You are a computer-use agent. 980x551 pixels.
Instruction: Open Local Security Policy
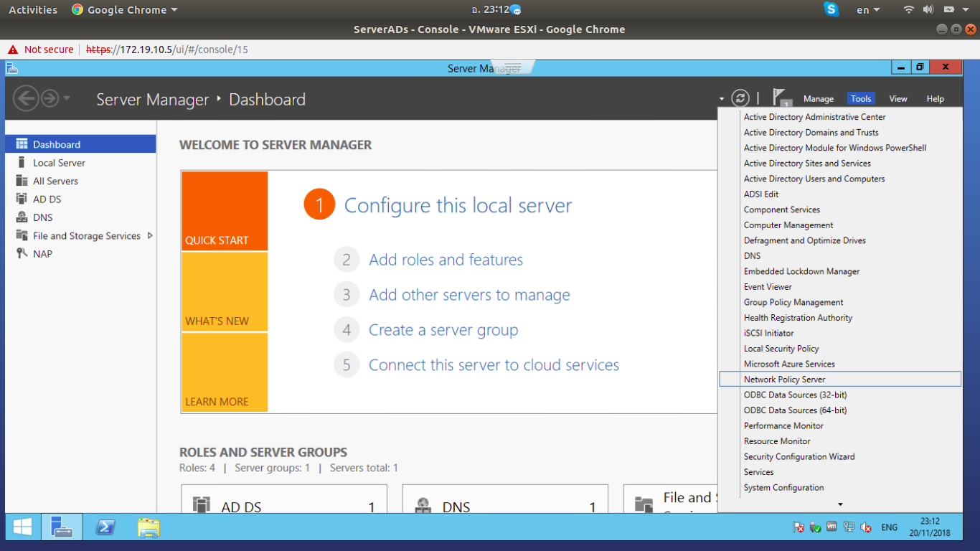click(x=840, y=348)
